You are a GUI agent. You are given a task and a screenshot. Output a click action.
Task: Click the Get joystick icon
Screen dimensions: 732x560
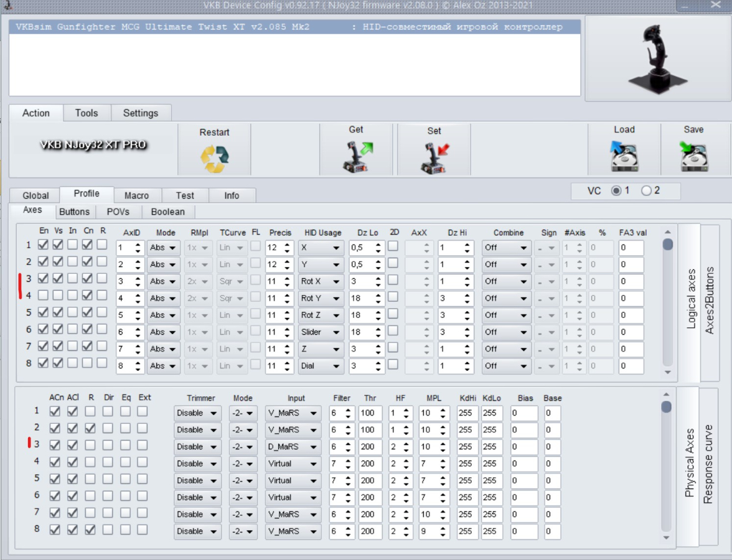click(x=357, y=157)
